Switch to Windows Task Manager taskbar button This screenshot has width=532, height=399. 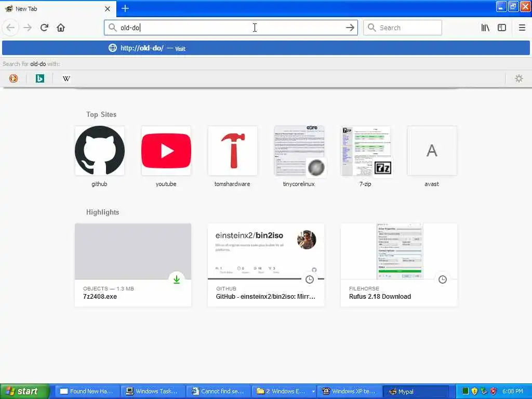(x=153, y=392)
